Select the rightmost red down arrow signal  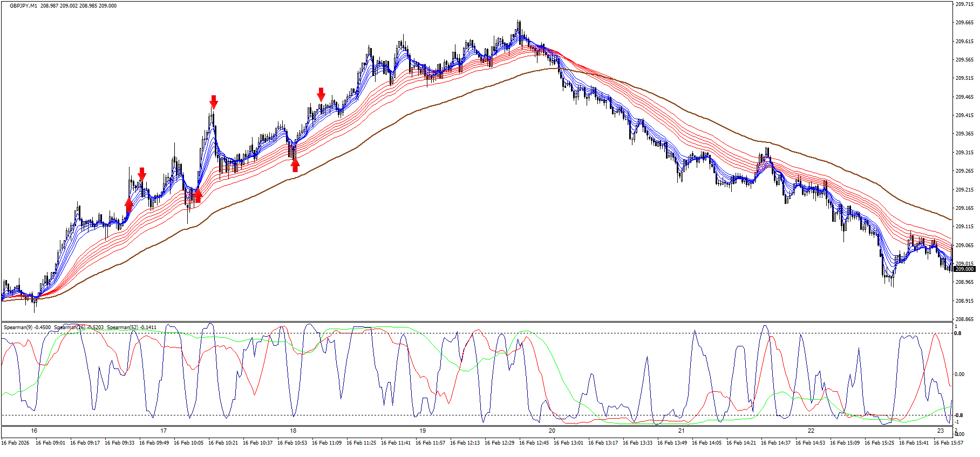[x=321, y=94]
